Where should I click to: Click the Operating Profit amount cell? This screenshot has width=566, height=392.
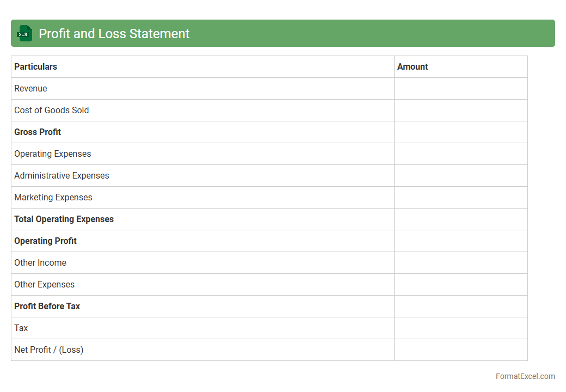coord(460,241)
